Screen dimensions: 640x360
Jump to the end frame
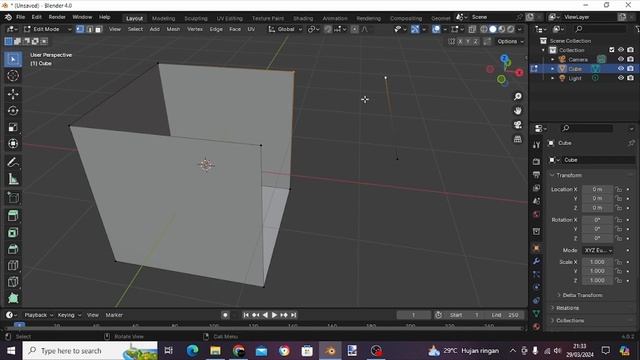[x=293, y=315]
